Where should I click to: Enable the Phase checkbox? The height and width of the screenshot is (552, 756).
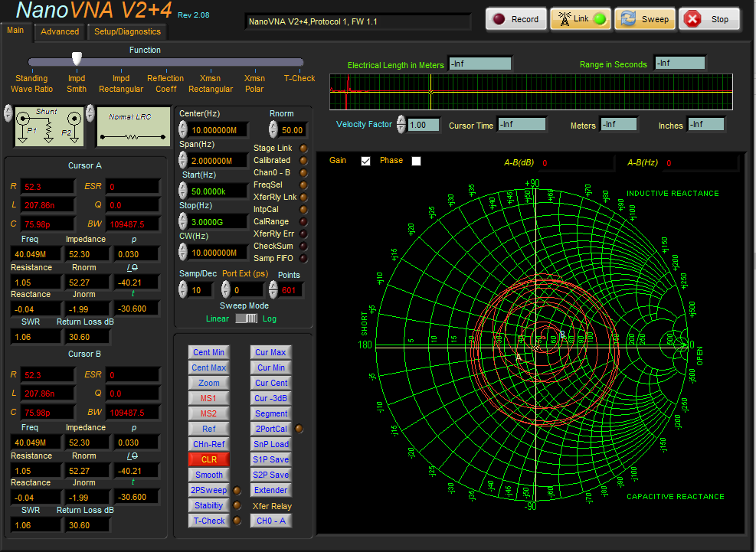416,161
